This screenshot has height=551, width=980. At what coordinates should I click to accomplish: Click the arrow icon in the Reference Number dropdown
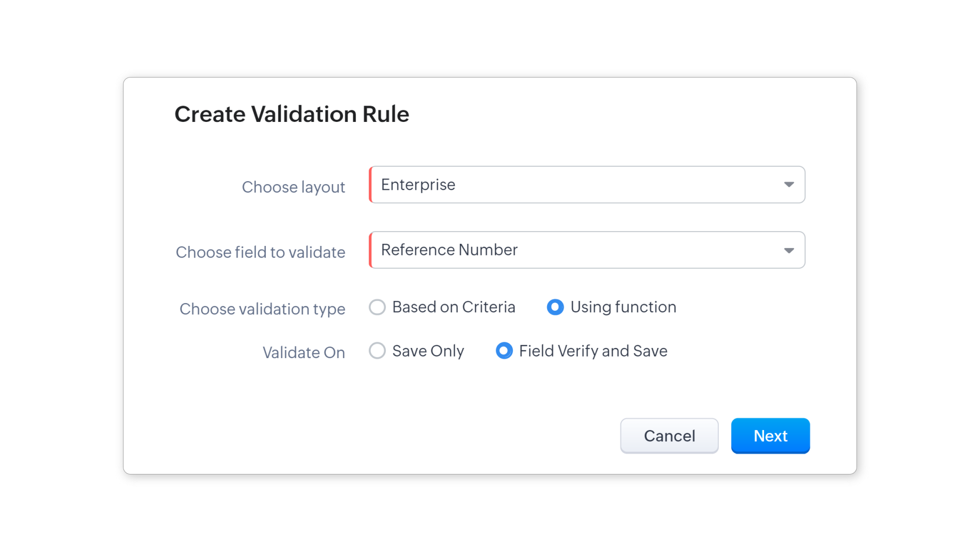click(x=789, y=251)
